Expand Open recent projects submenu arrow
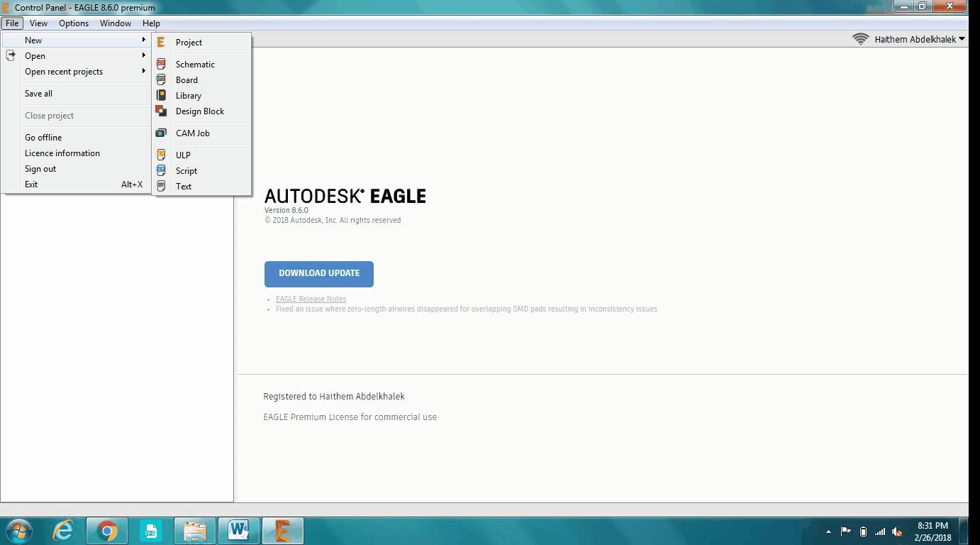 143,71
